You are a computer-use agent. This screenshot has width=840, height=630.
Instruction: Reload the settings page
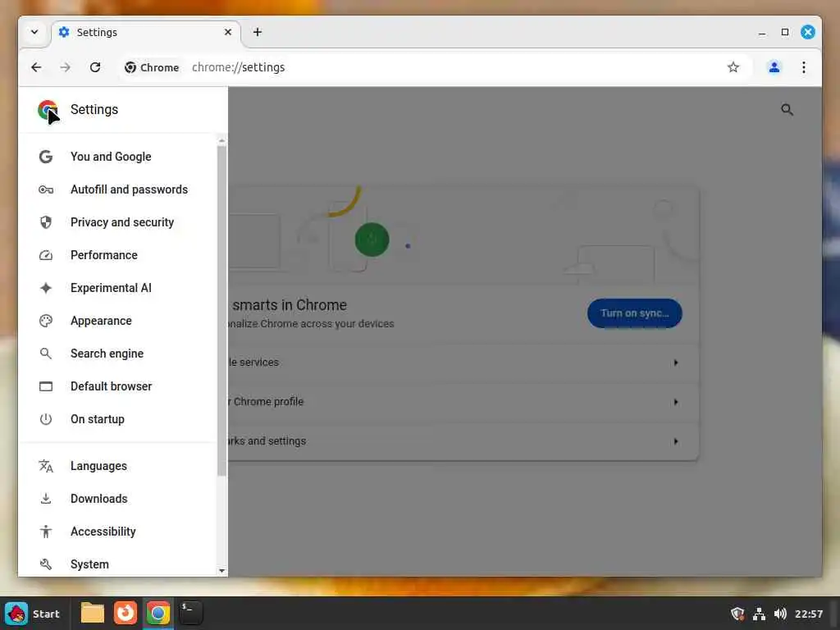pyautogui.click(x=95, y=67)
